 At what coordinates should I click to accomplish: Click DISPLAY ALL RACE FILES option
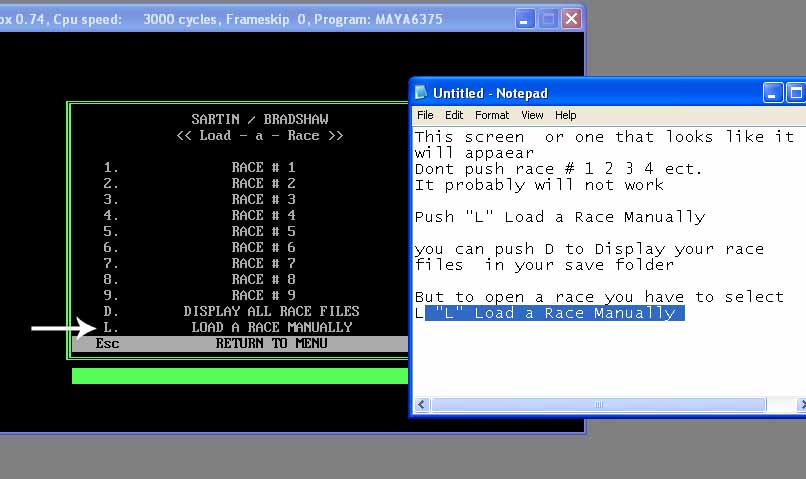[x=271, y=311]
